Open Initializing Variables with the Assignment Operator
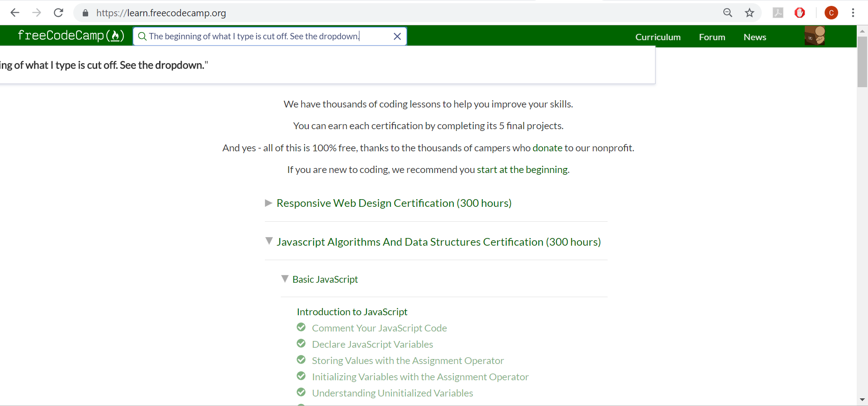This screenshot has height=406, width=868. [420, 377]
